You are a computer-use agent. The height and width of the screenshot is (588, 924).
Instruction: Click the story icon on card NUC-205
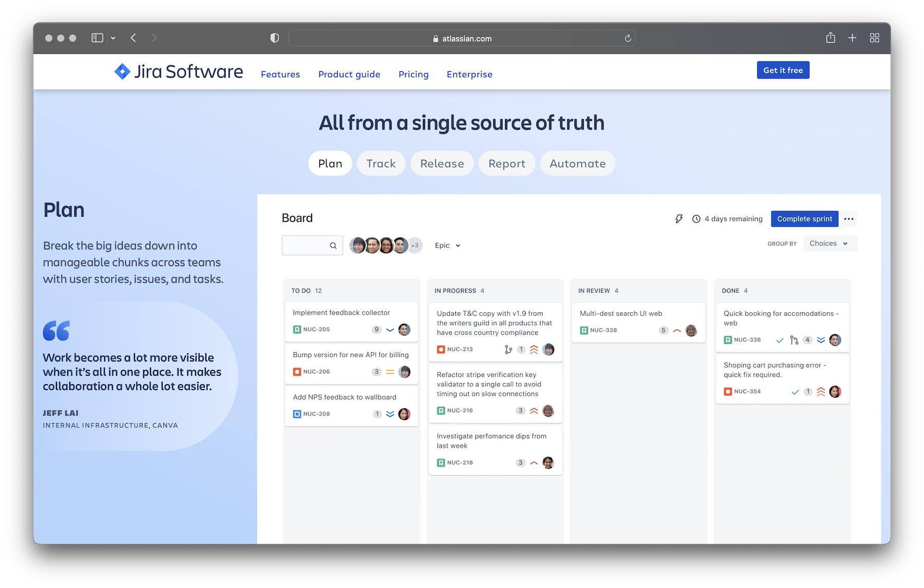297,329
